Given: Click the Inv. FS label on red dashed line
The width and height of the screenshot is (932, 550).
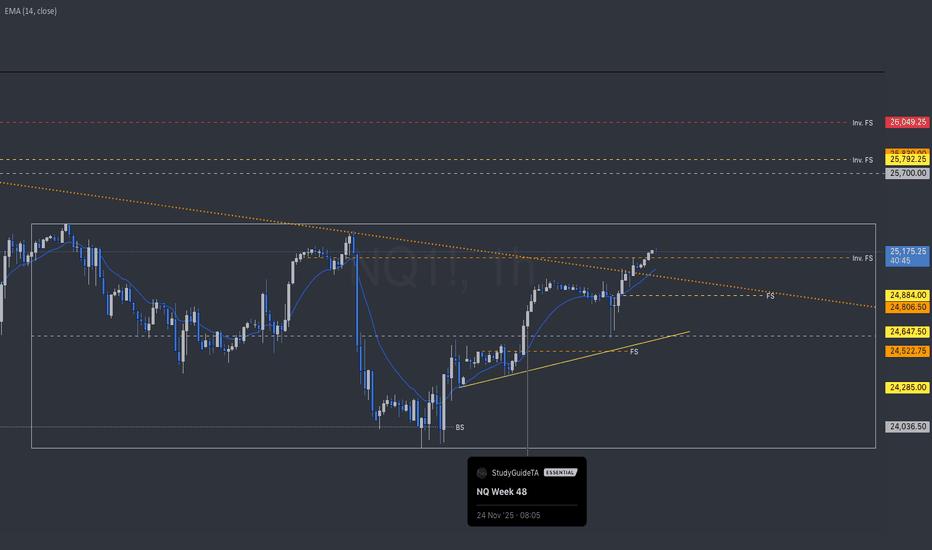Looking at the screenshot, I should click(862, 123).
